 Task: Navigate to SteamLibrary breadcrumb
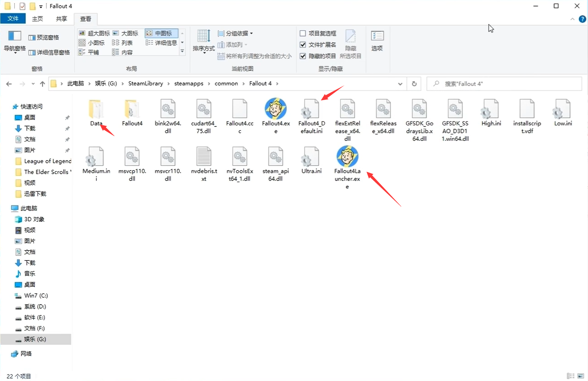tap(145, 83)
